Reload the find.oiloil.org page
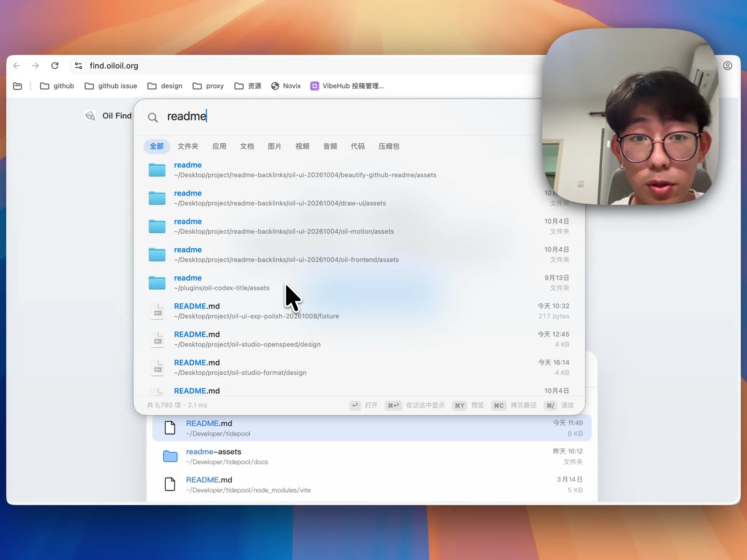Viewport: 747px width, 560px height. click(55, 66)
